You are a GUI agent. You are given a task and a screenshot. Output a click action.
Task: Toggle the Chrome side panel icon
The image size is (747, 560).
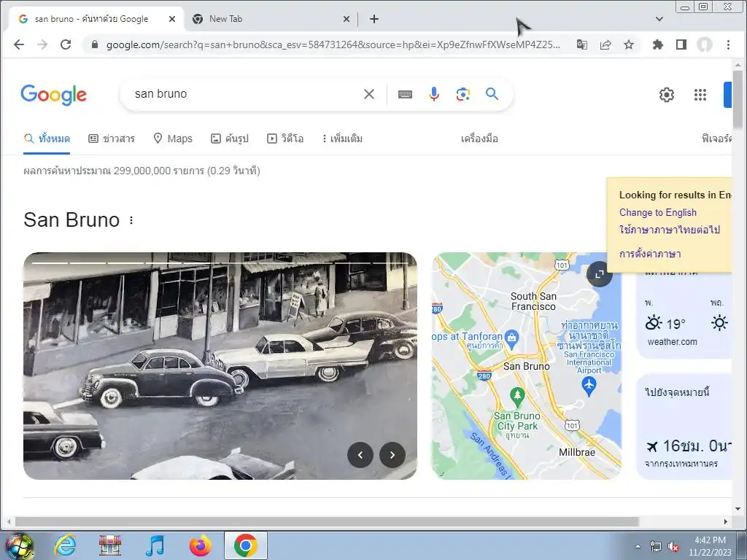coord(681,44)
